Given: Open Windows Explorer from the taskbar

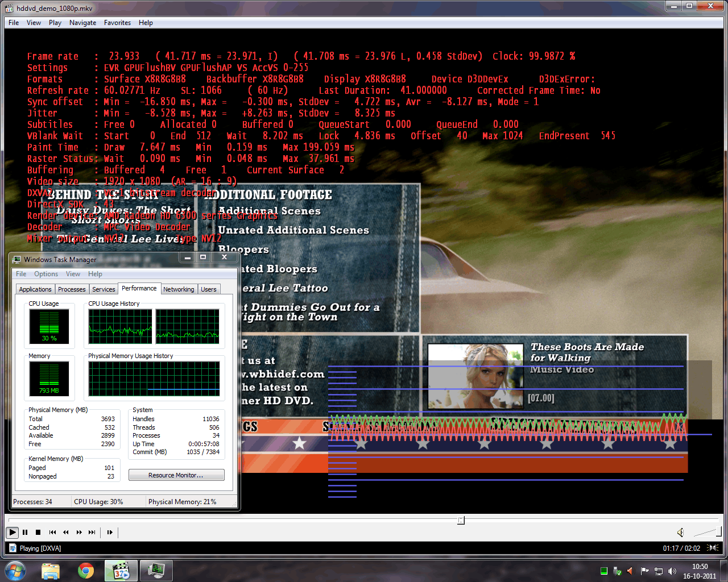Looking at the screenshot, I should [x=51, y=571].
